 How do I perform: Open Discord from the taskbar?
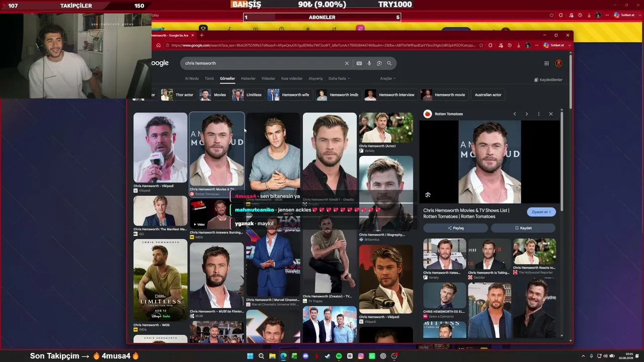click(x=305, y=356)
